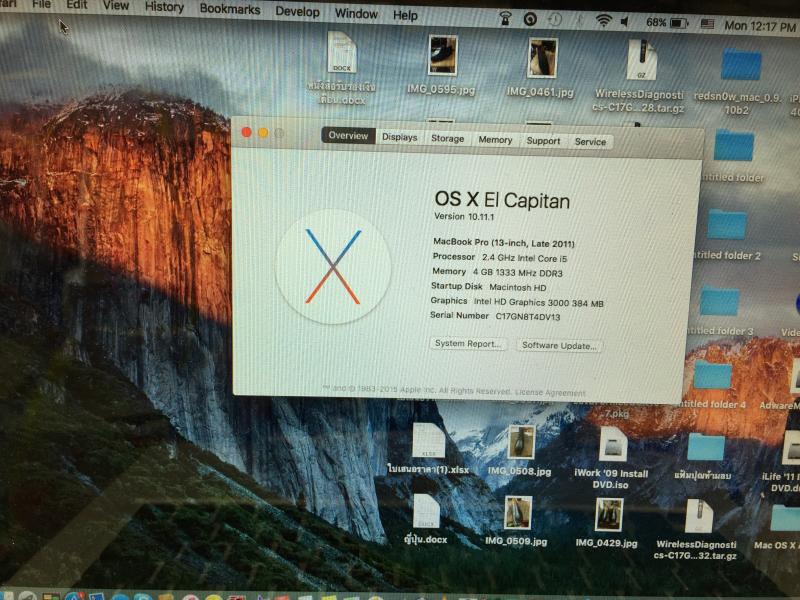Open the Bookmarks menu
The height and width of the screenshot is (600, 800).
pos(230,9)
